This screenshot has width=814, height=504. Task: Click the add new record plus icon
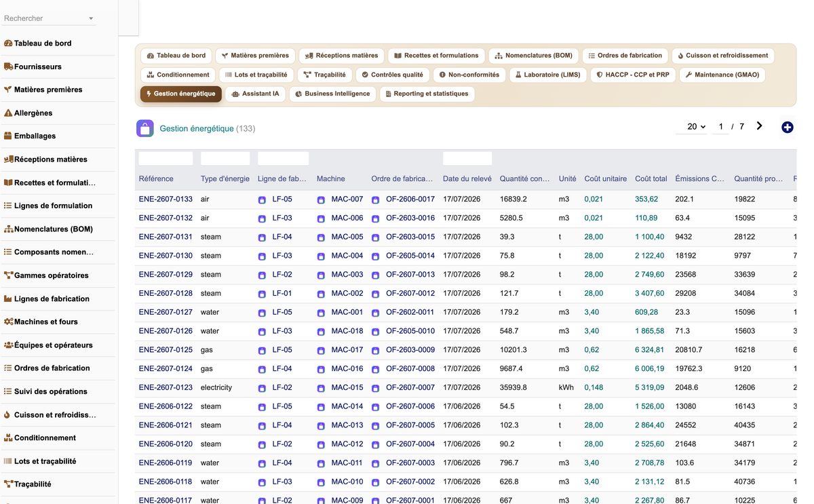(x=787, y=128)
